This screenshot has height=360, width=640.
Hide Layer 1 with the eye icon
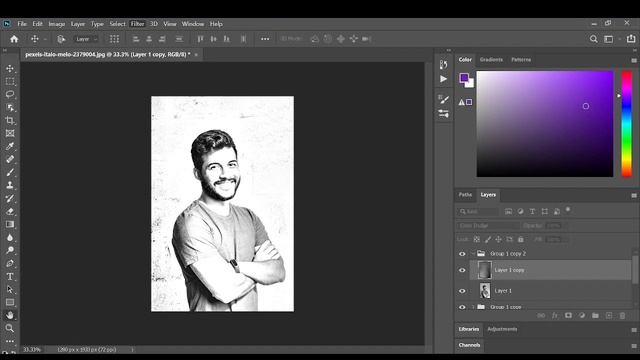coord(462,291)
